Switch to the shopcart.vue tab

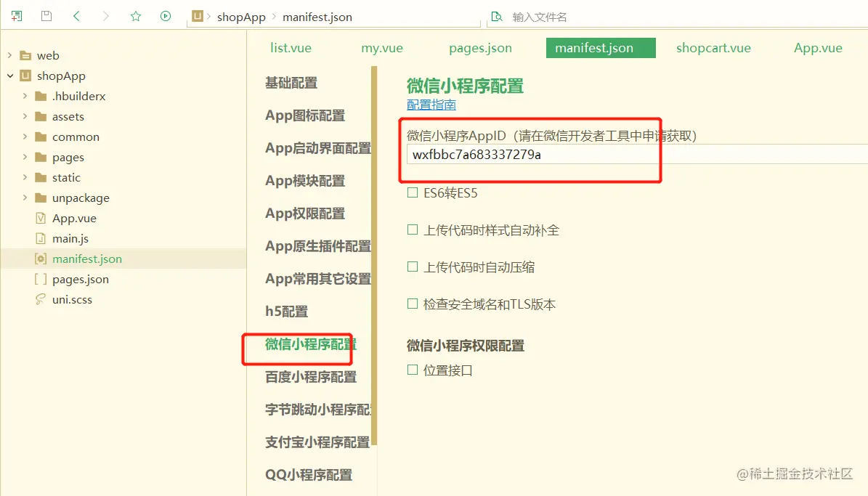pos(713,48)
